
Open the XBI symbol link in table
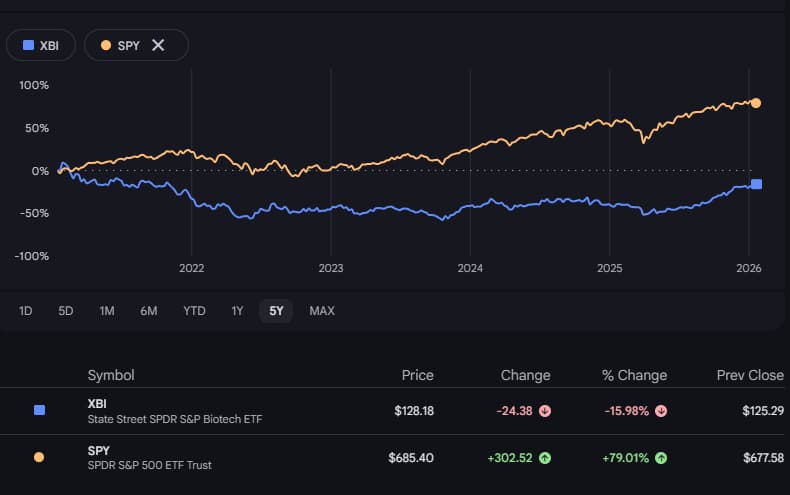[97, 403]
